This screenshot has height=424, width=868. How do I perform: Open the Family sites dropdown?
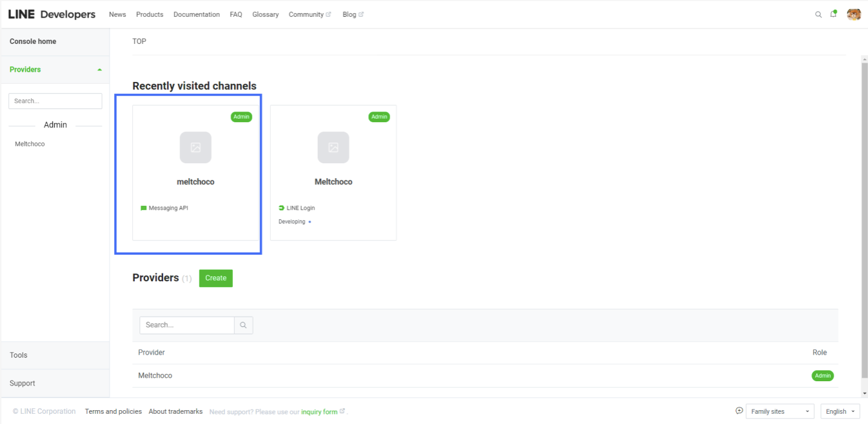[780, 411]
